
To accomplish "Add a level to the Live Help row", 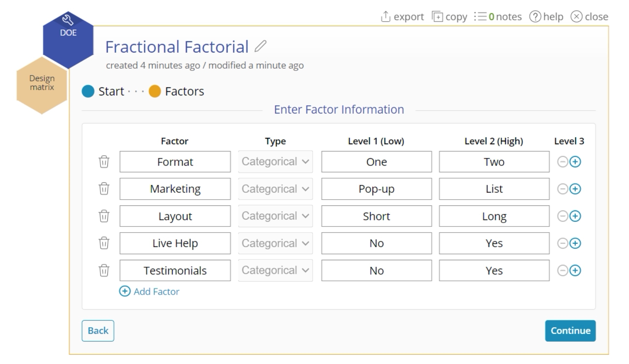I will pos(575,243).
